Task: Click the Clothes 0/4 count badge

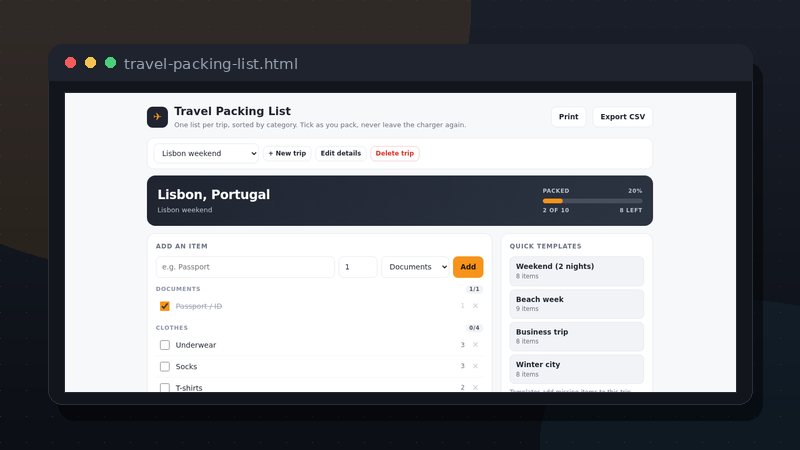Action: 474,328
